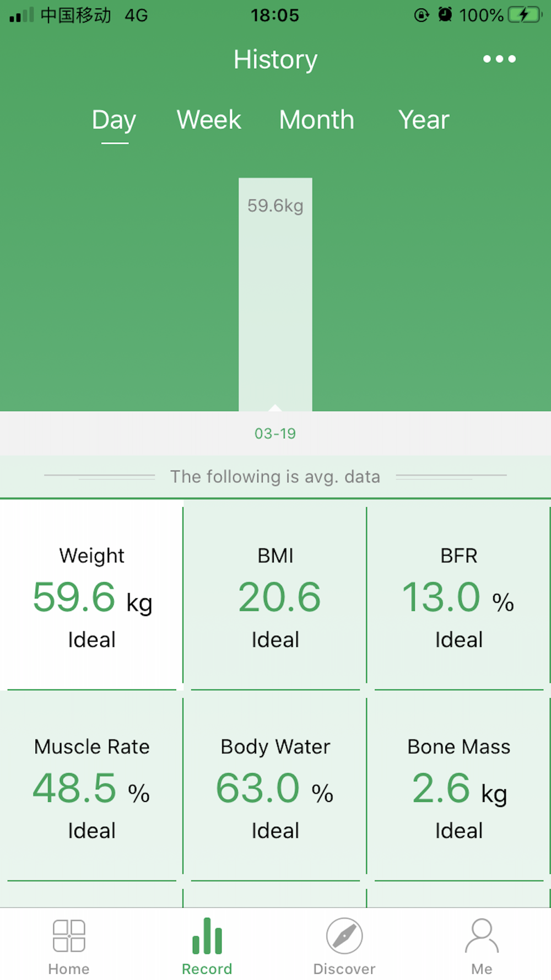Select the Muscle Rate 48.5% tile

click(x=92, y=787)
